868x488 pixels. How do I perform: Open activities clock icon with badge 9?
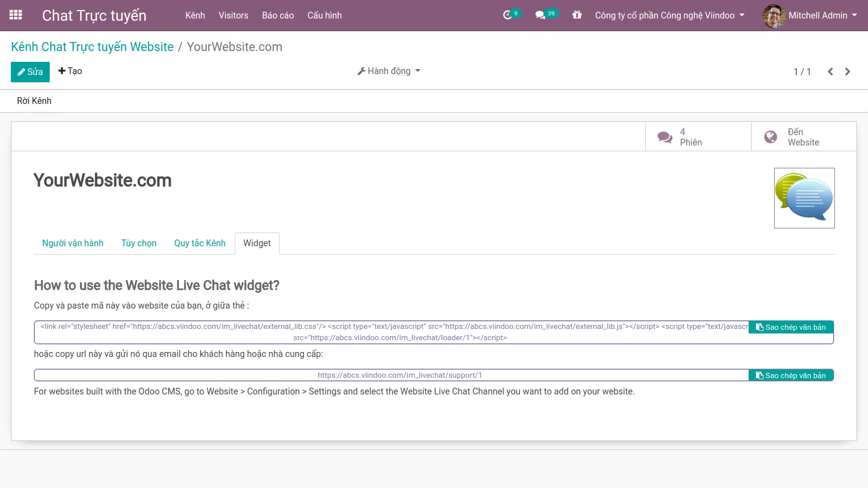pos(511,15)
